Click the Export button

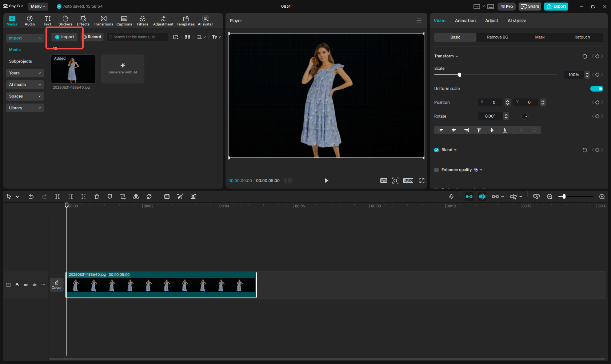556,6
